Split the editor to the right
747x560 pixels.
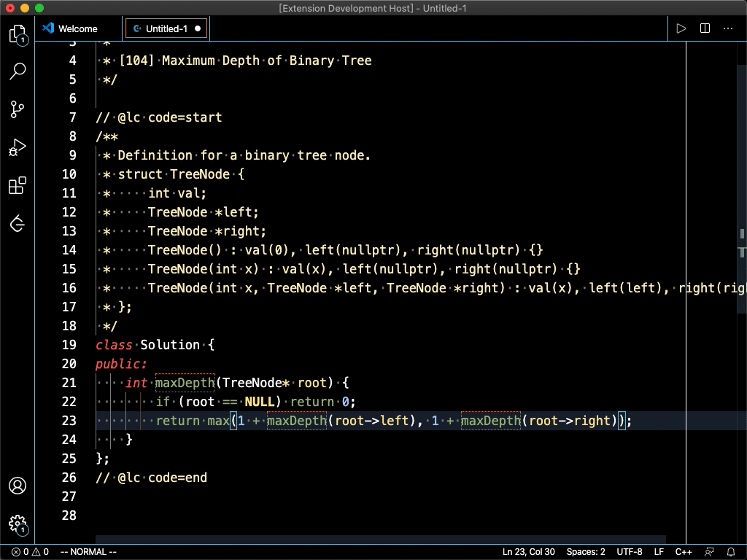(705, 28)
